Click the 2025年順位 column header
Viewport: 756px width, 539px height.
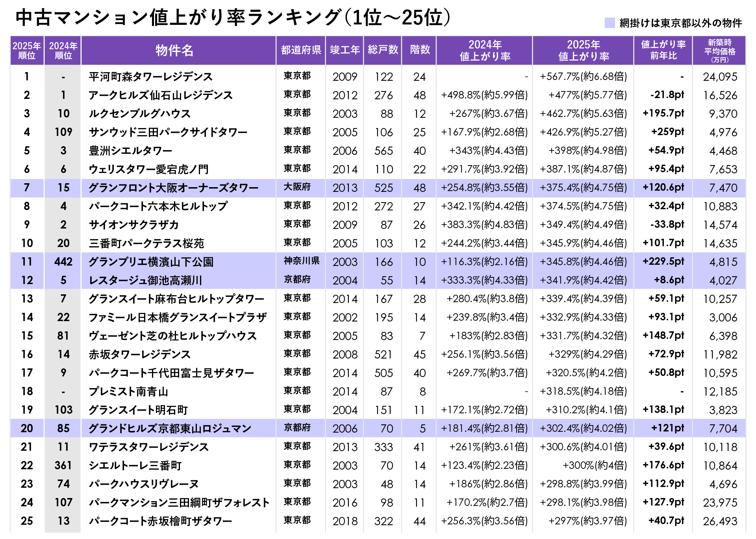[x=27, y=50]
